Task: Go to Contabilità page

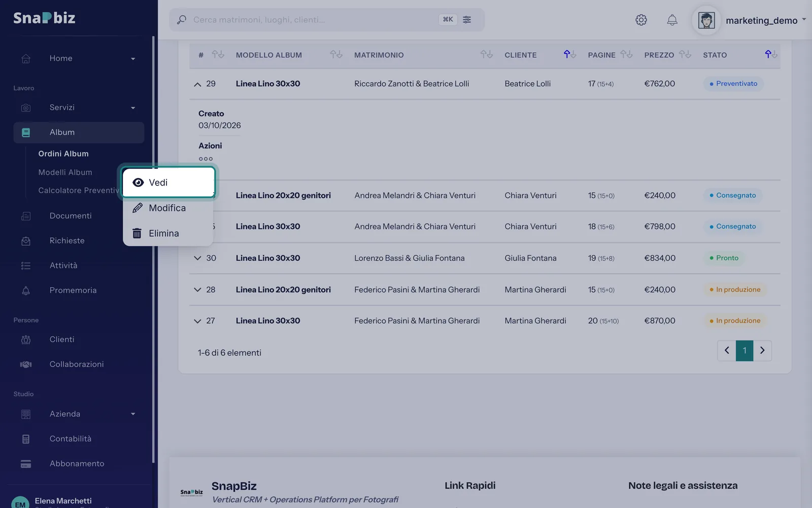Action: pyautogui.click(x=71, y=439)
